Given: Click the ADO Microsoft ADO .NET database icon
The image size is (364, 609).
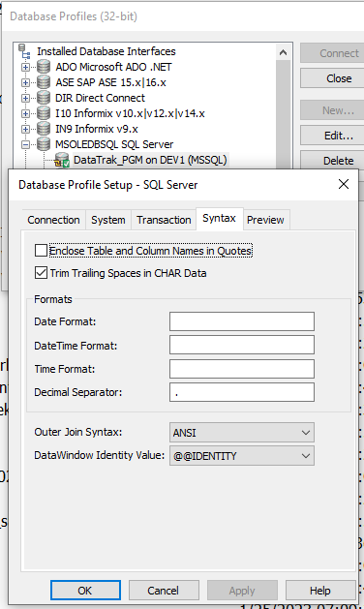Looking at the screenshot, I should point(44,67).
